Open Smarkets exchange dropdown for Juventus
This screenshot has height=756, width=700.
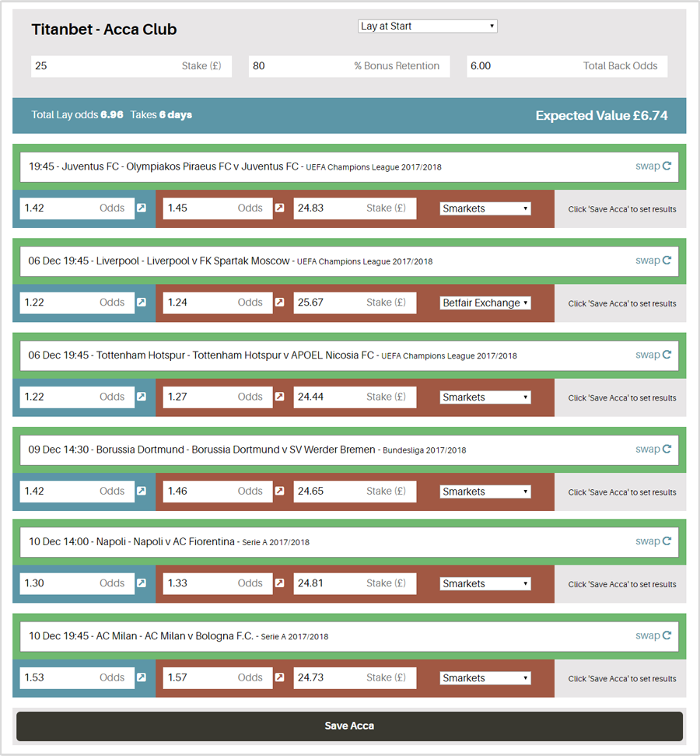[x=485, y=208]
